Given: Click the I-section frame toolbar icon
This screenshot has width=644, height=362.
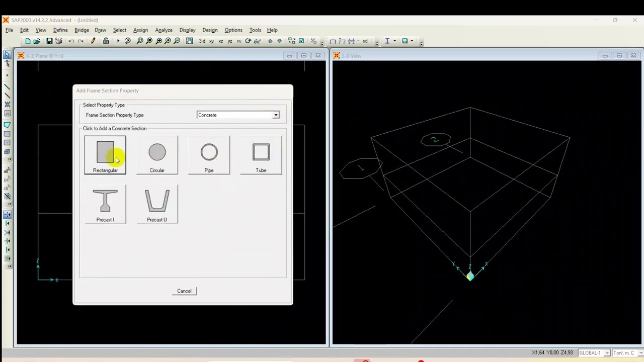Looking at the screenshot, I should click(387, 41).
